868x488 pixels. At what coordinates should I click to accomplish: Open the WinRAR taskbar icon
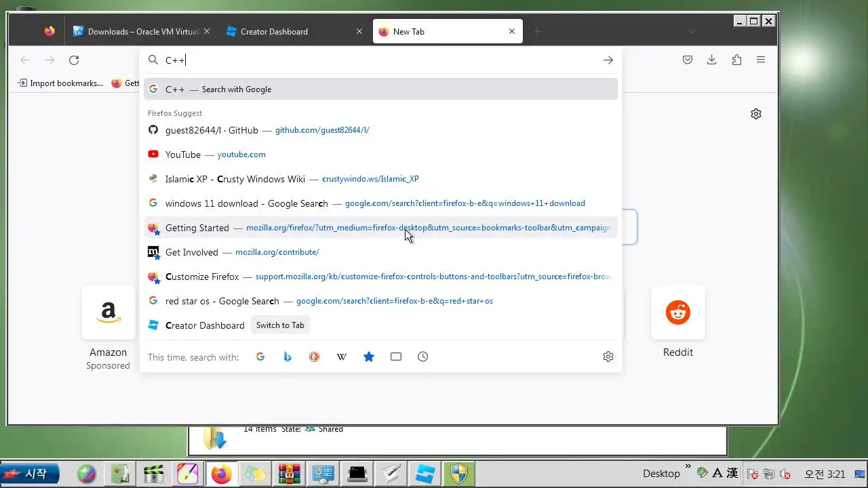pyautogui.click(x=290, y=474)
